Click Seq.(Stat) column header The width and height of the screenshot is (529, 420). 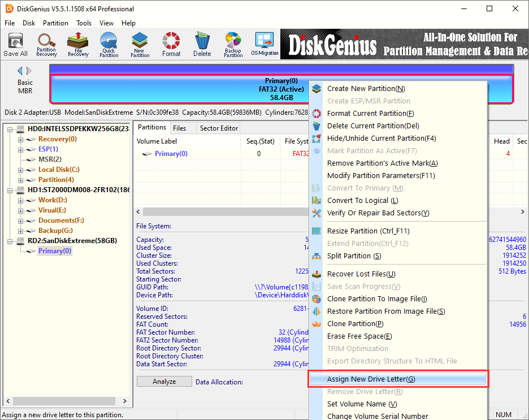point(261,141)
